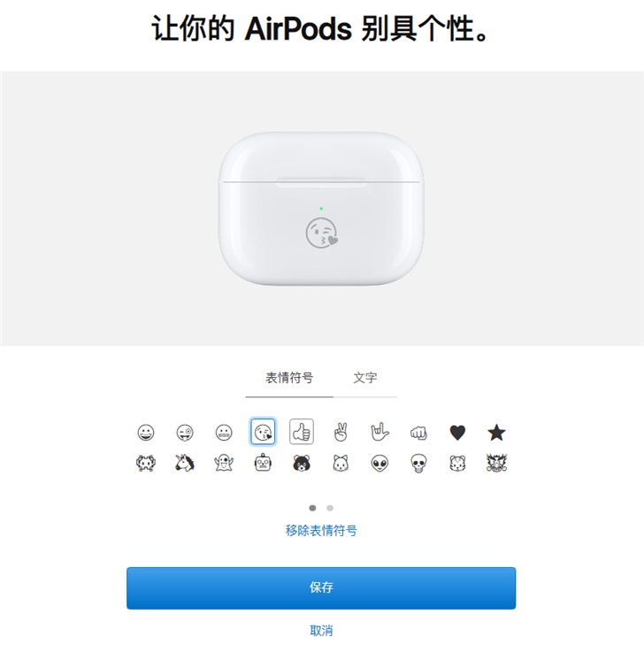Image resolution: width=644 pixels, height=645 pixels.
Task: Go to second emoji page dot
Action: (330, 508)
